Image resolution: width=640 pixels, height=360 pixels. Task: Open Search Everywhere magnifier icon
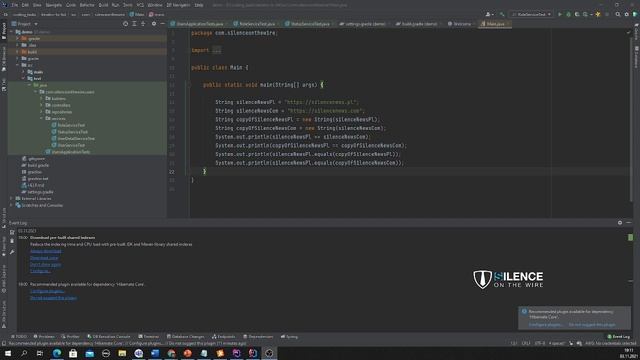tap(618, 14)
